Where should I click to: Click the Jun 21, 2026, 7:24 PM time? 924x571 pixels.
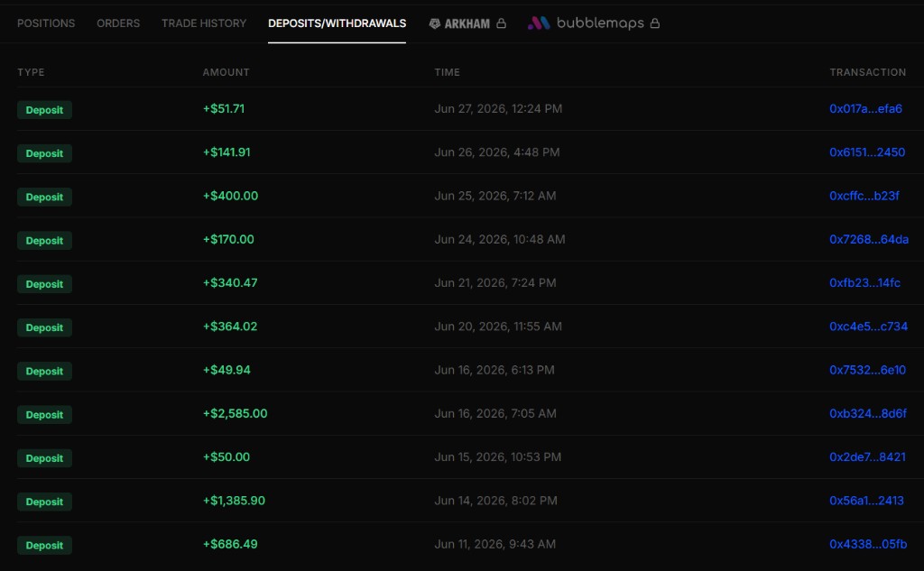495,283
